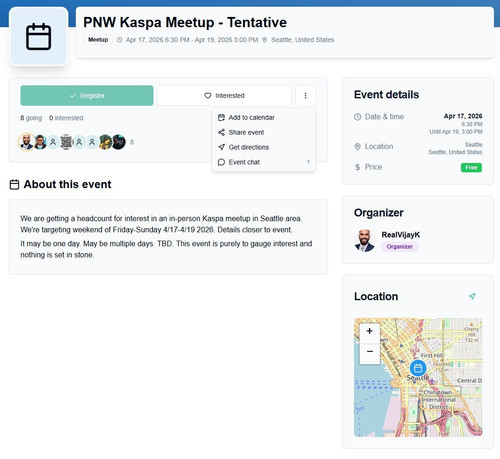Image resolution: width=500 pixels, height=459 pixels.
Task: Click the heart icon on Interested
Action: 208,96
